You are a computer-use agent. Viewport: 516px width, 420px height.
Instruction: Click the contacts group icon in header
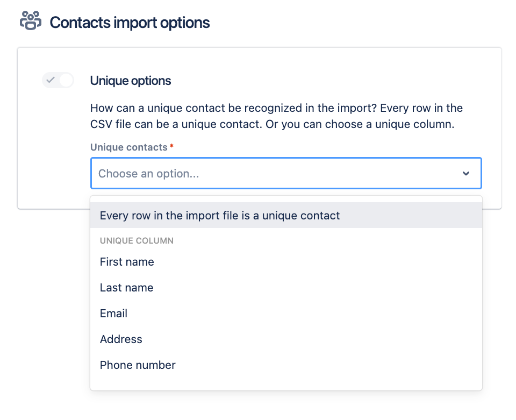[x=31, y=21]
